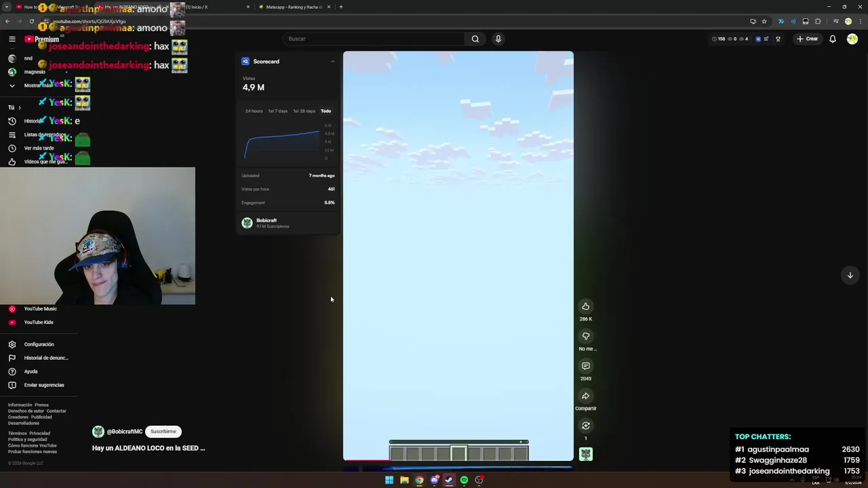Focus the Buscar search field
Image resolution: width=868 pixels, height=488 pixels.
pos(373,39)
